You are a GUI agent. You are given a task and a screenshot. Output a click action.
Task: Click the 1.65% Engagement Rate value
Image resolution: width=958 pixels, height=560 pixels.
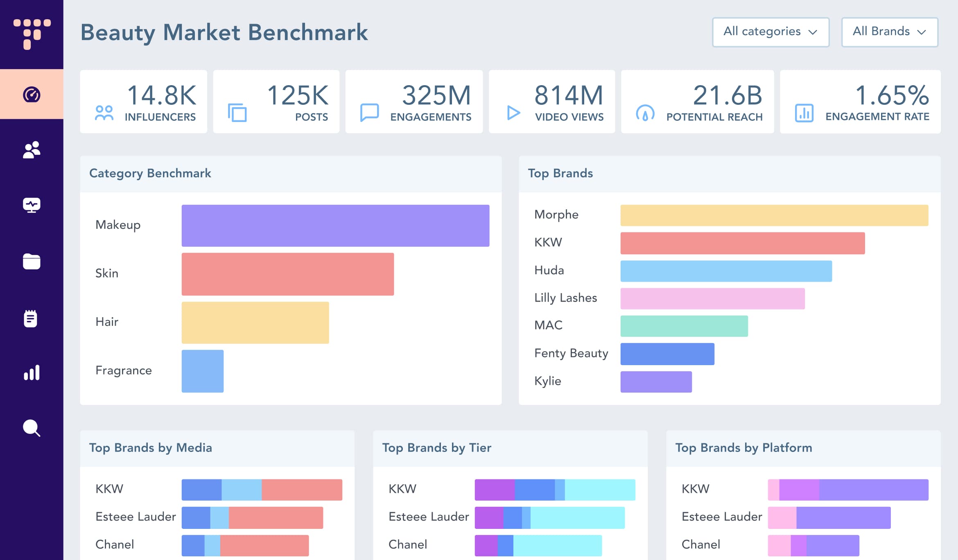tap(892, 95)
